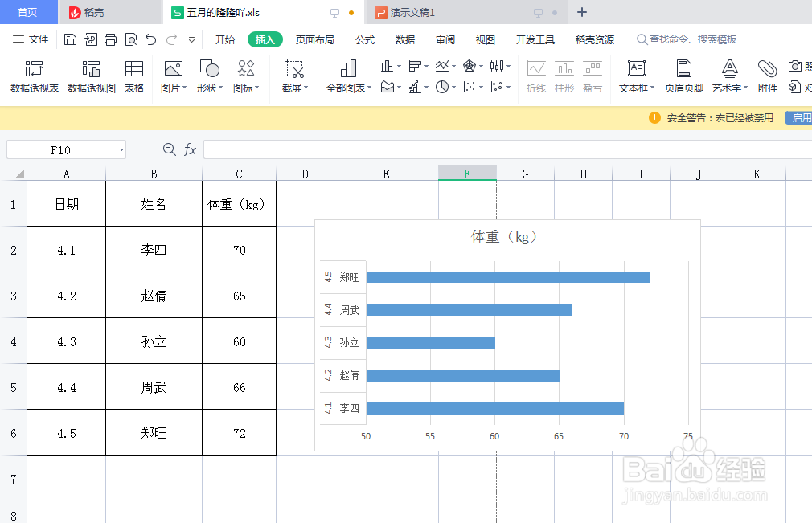Insert a Table (表格)
This screenshot has width=812, height=523.
click(x=134, y=76)
